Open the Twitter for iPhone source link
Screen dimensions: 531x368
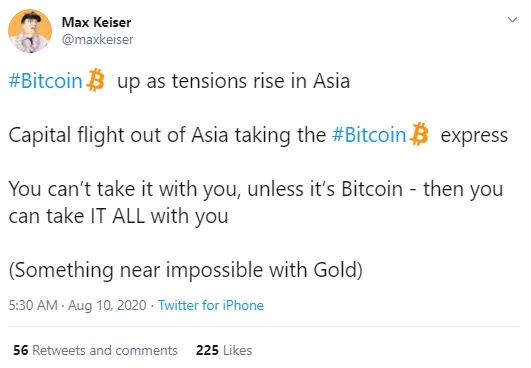[x=211, y=305]
